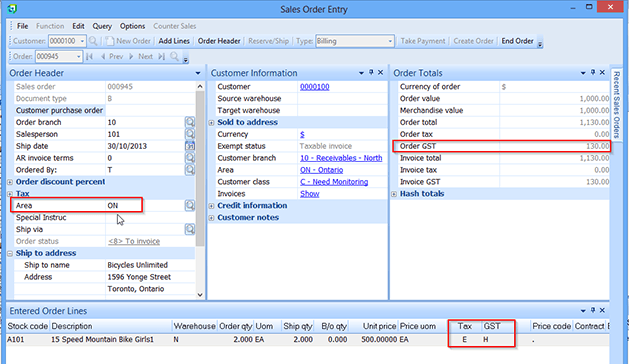Collapse the Ship to address section
The width and height of the screenshot is (629, 364).
point(10,253)
